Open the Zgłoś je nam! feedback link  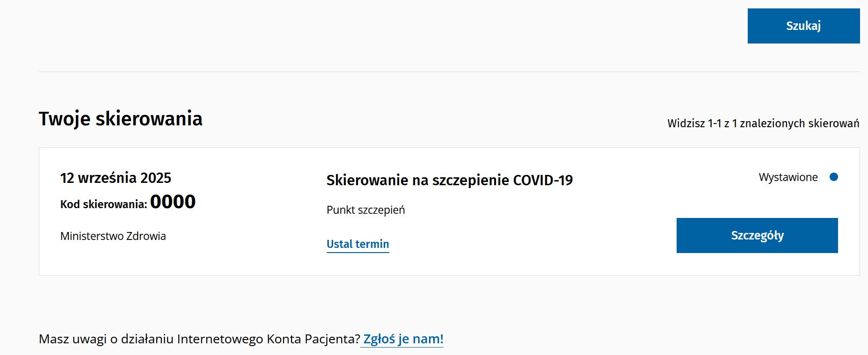(403, 339)
